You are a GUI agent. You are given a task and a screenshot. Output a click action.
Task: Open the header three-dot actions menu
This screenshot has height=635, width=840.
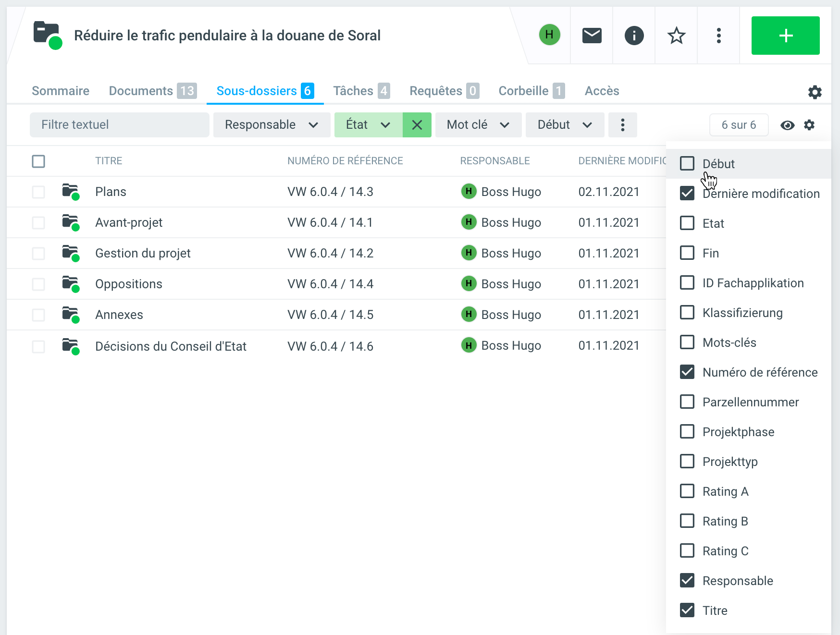point(718,36)
